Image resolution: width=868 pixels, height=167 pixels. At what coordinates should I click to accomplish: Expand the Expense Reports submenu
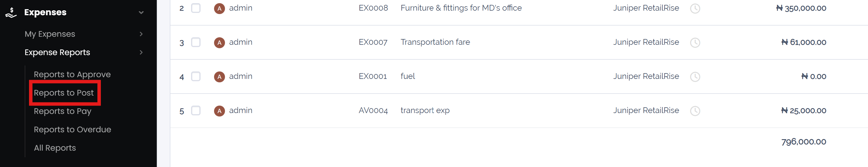pyautogui.click(x=141, y=53)
